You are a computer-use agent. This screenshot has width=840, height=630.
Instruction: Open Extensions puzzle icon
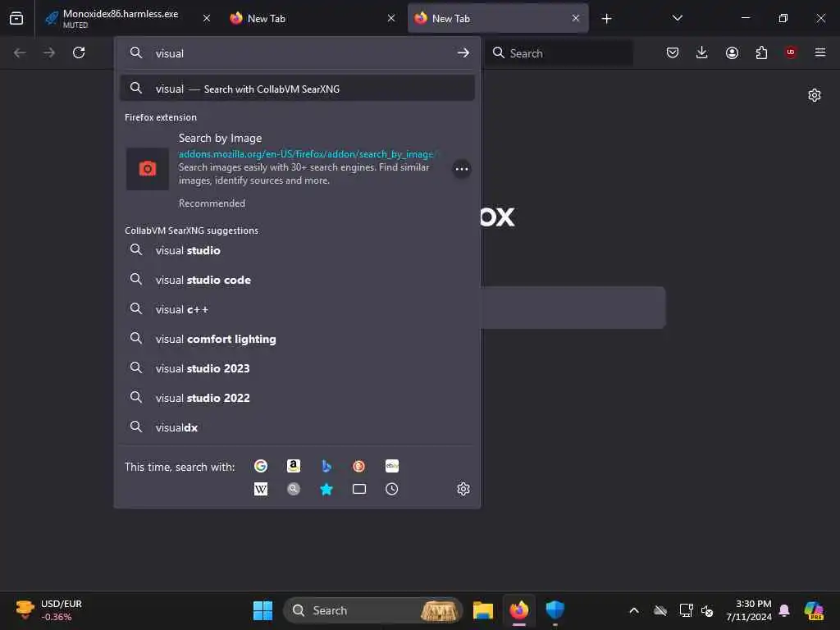pos(761,52)
